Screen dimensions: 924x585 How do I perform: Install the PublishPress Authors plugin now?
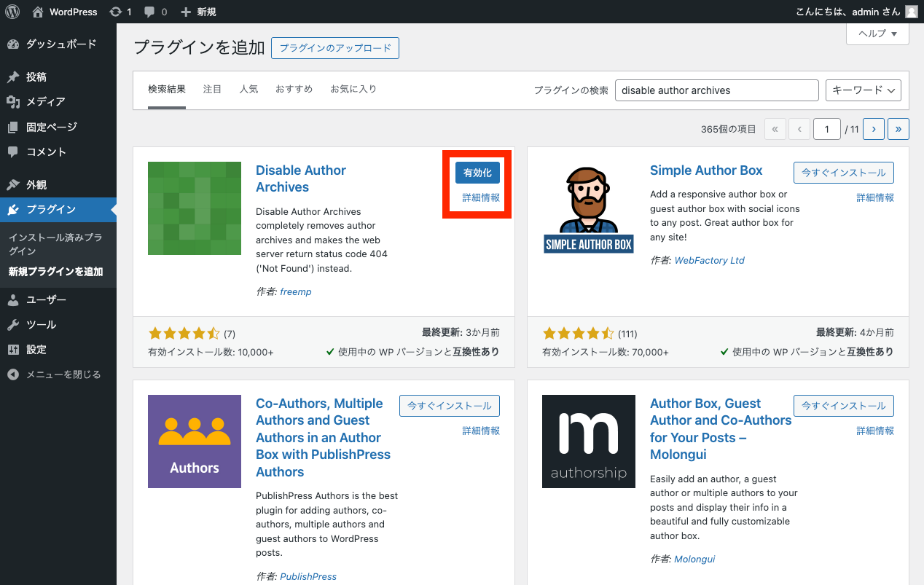[x=450, y=406]
